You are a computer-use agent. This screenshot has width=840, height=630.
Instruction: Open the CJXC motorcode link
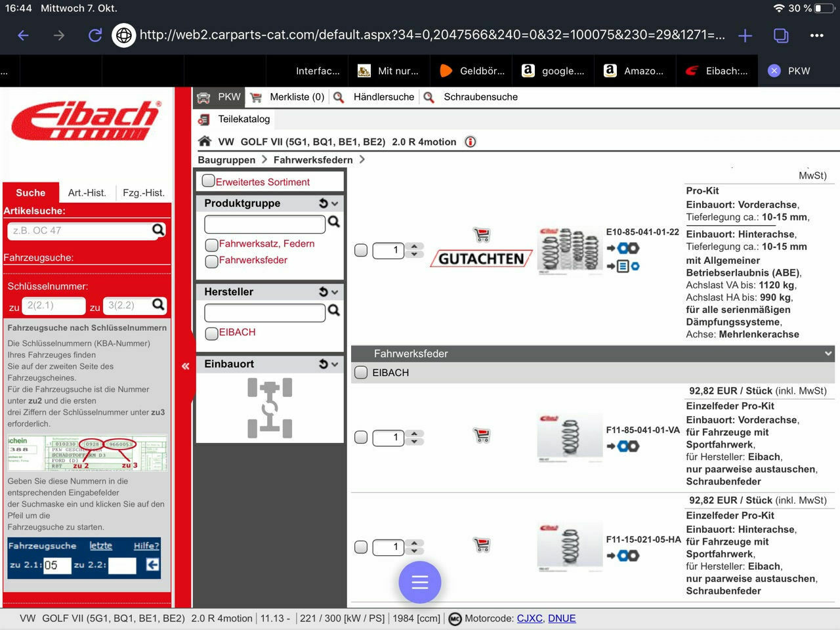point(529,618)
